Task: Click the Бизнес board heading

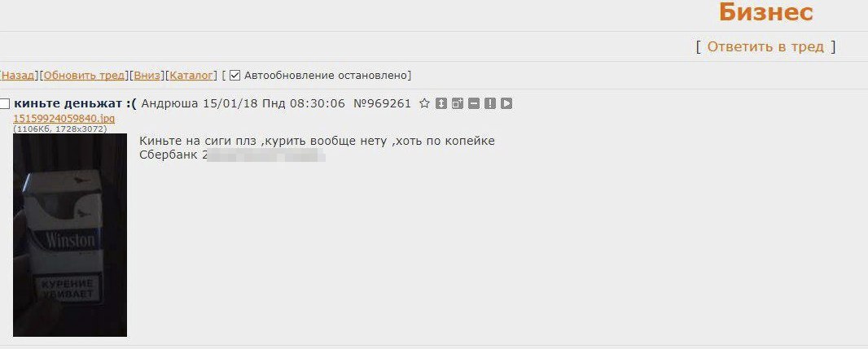Action: (x=765, y=12)
